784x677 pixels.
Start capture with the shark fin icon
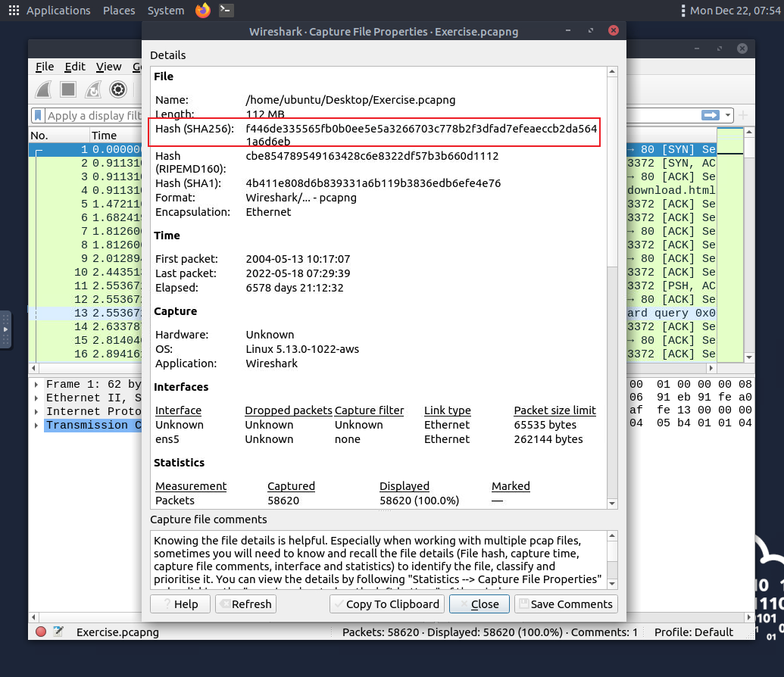[x=43, y=90]
